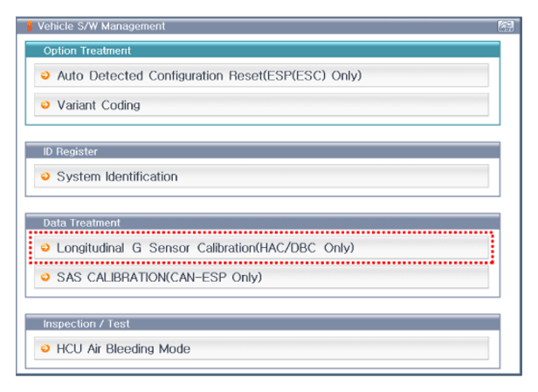Click the orange icon left of Vehicle S/W Management

tap(30, 26)
